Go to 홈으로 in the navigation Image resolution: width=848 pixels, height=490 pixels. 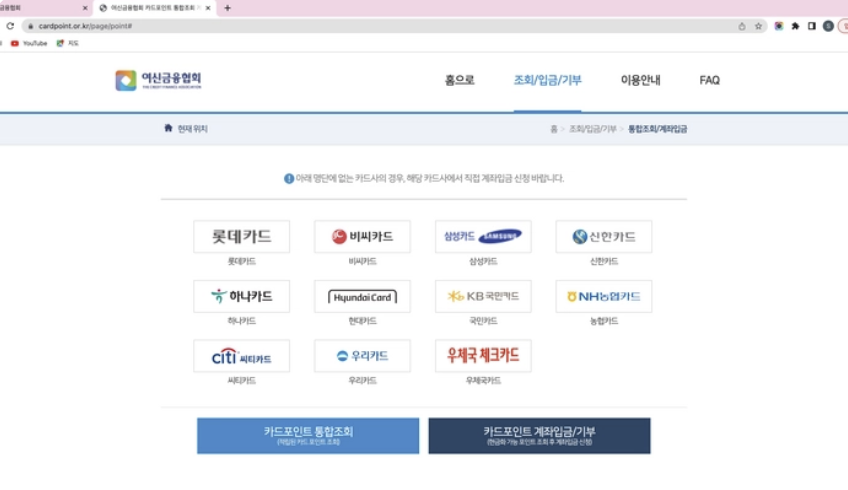tap(459, 80)
